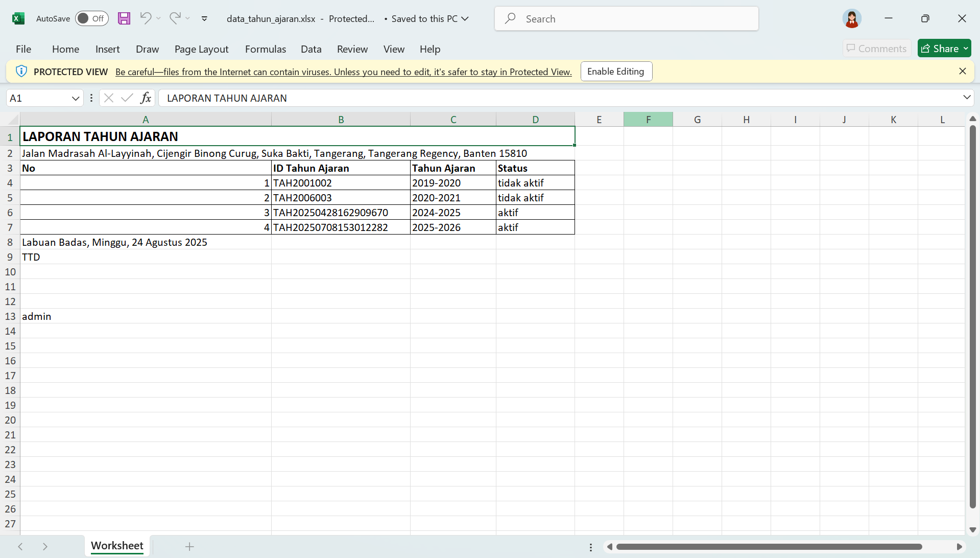
Task: Open the Insert Function (fx) icon
Action: click(146, 98)
